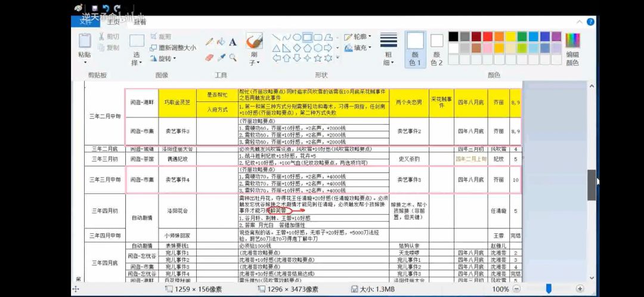Viewport: 644px width, 297px height.
Task: Choose the Line shape
Action: point(276,38)
